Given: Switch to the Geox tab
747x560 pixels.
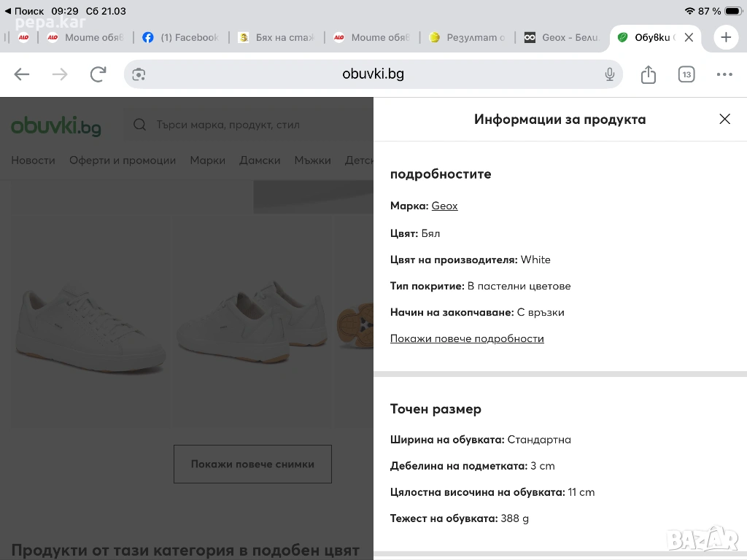Looking at the screenshot, I should (x=562, y=38).
